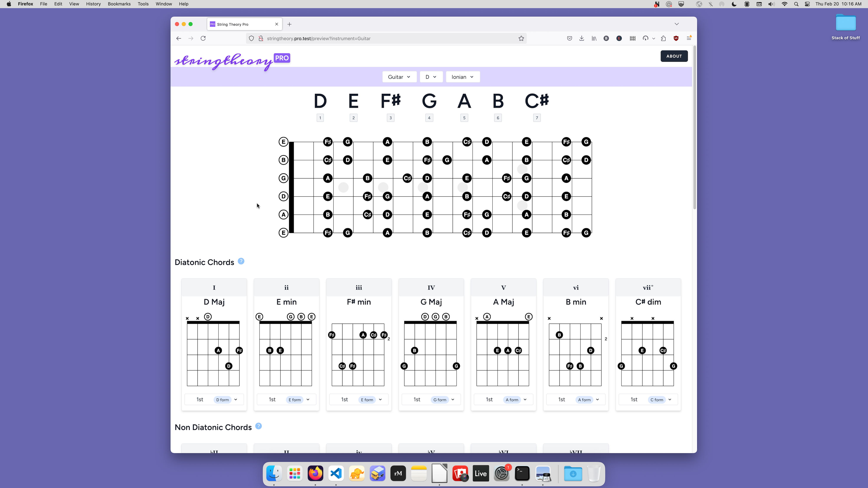Select the String Theory Pro tab

244,24
